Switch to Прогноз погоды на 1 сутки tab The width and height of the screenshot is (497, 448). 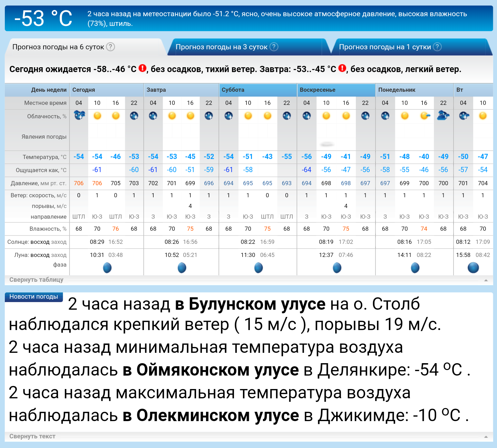pos(385,47)
